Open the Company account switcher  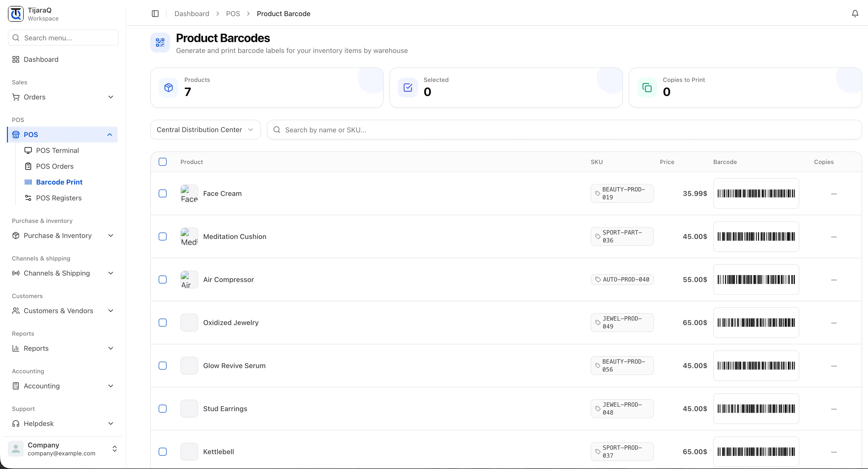click(63, 449)
